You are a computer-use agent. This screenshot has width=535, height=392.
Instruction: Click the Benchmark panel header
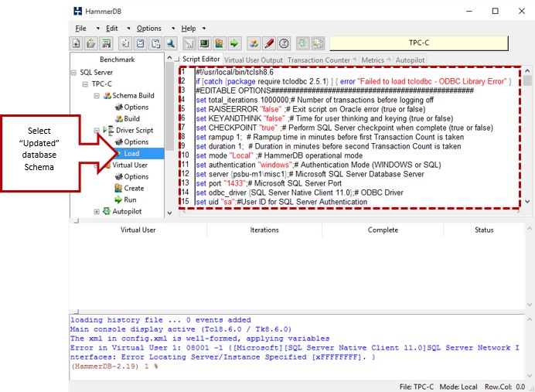(x=117, y=60)
